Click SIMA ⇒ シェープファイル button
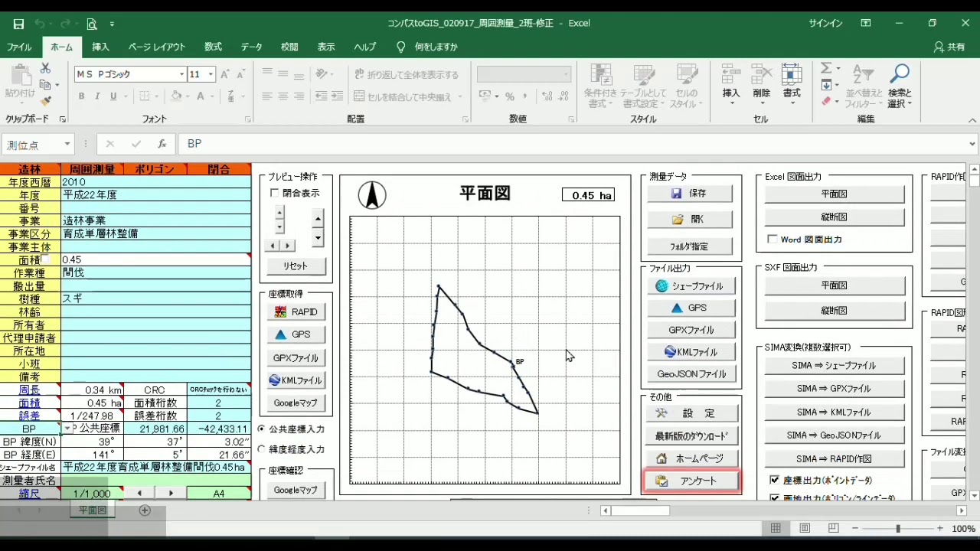980x551 pixels. point(834,366)
